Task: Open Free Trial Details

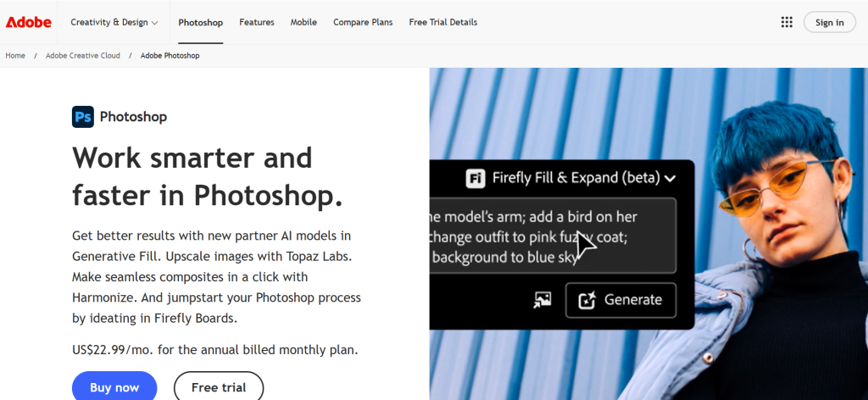Action: (x=442, y=22)
